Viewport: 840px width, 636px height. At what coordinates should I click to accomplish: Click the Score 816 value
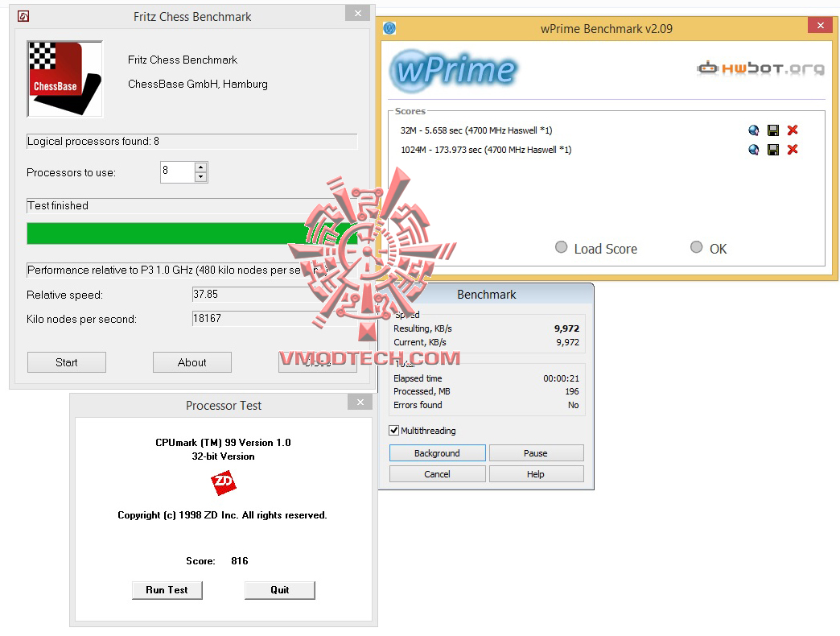pyautogui.click(x=240, y=560)
